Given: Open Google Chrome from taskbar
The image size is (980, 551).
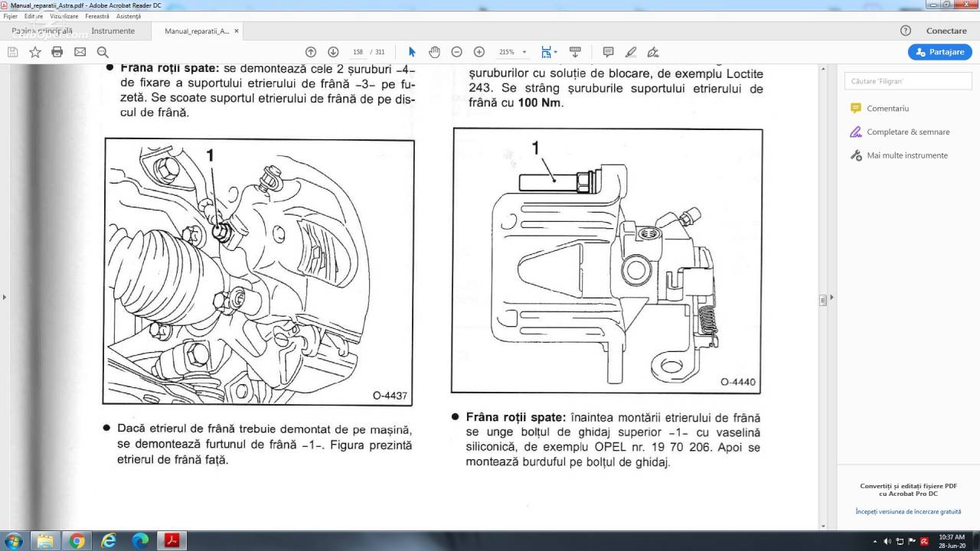Looking at the screenshot, I should (x=77, y=541).
